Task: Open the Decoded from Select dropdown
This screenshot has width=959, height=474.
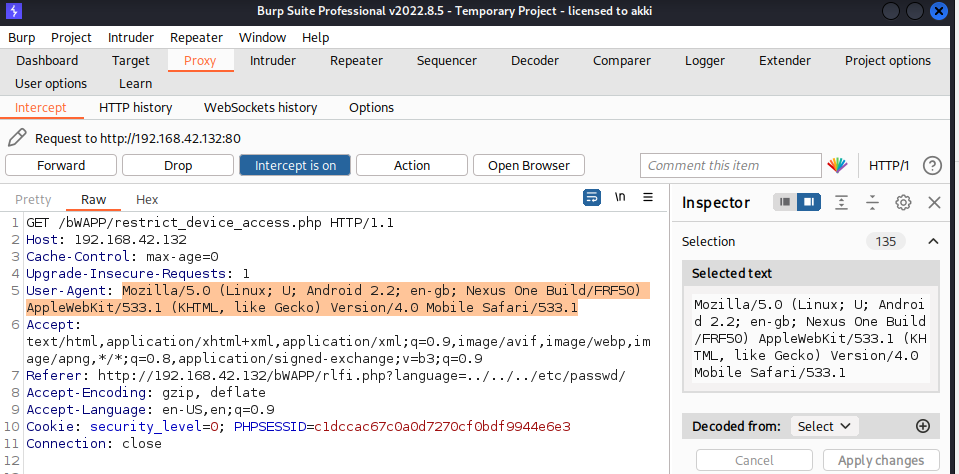Action: tap(824, 426)
